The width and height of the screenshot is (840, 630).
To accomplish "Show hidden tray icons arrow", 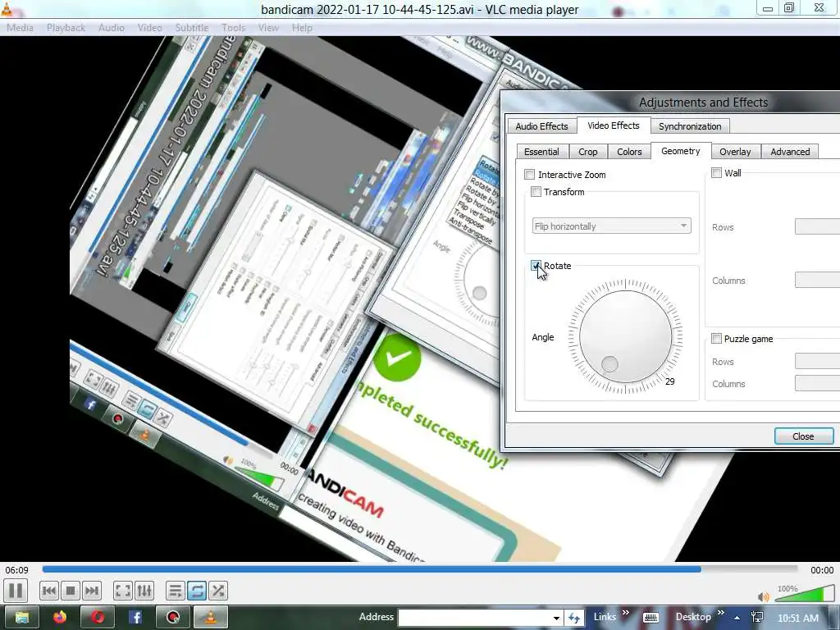I will (x=737, y=618).
